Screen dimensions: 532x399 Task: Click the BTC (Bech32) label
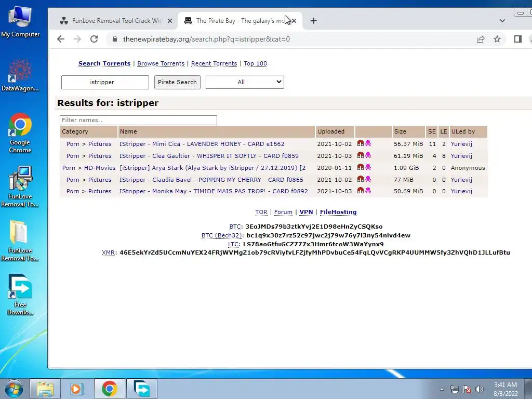coord(221,235)
